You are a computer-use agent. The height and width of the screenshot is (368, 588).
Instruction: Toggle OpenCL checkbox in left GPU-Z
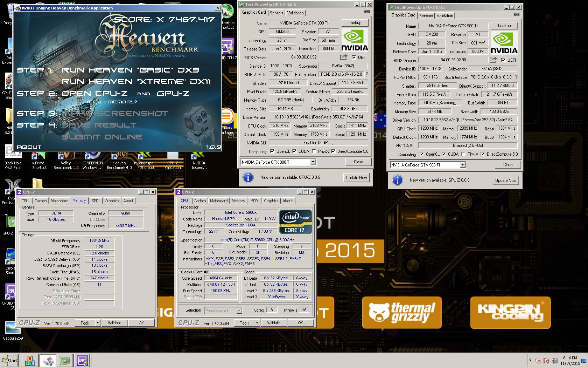click(272, 151)
